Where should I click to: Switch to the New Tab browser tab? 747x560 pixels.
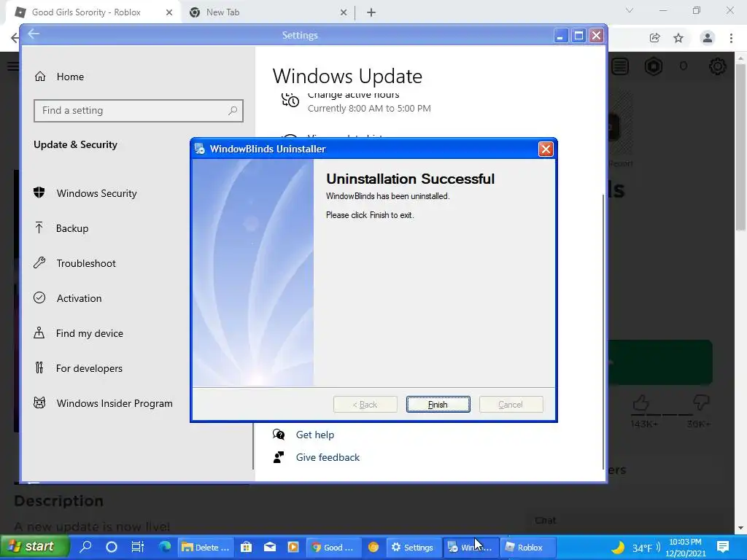[x=262, y=12]
